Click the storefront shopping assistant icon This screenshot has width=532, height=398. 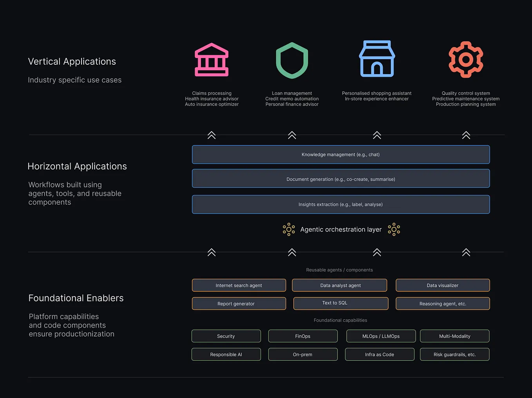click(x=377, y=59)
